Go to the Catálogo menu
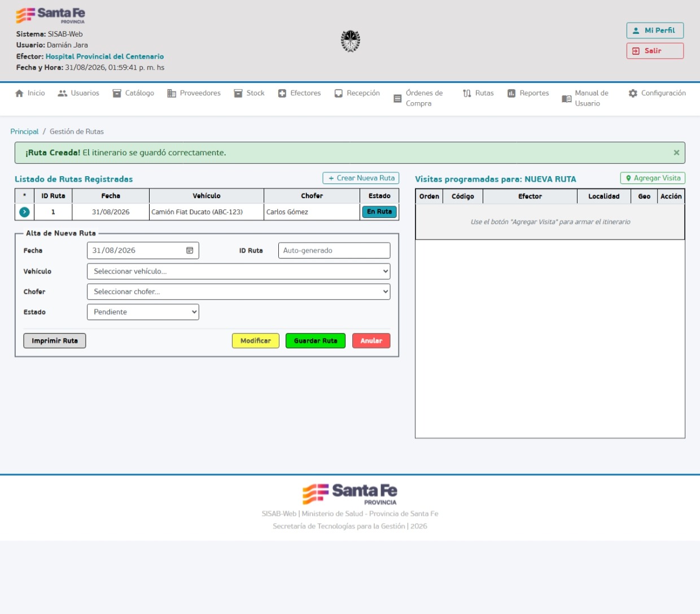The height and width of the screenshot is (614, 700). click(x=133, y=93)
